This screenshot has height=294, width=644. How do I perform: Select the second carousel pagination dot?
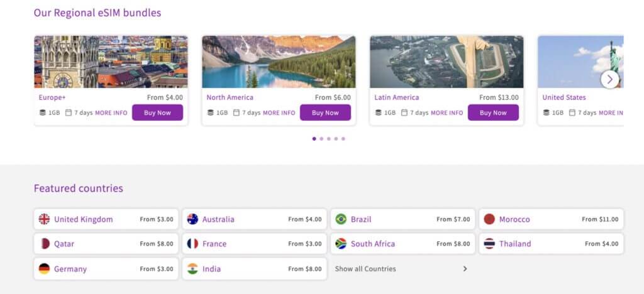pyautogui.click(x=321, y=139)
